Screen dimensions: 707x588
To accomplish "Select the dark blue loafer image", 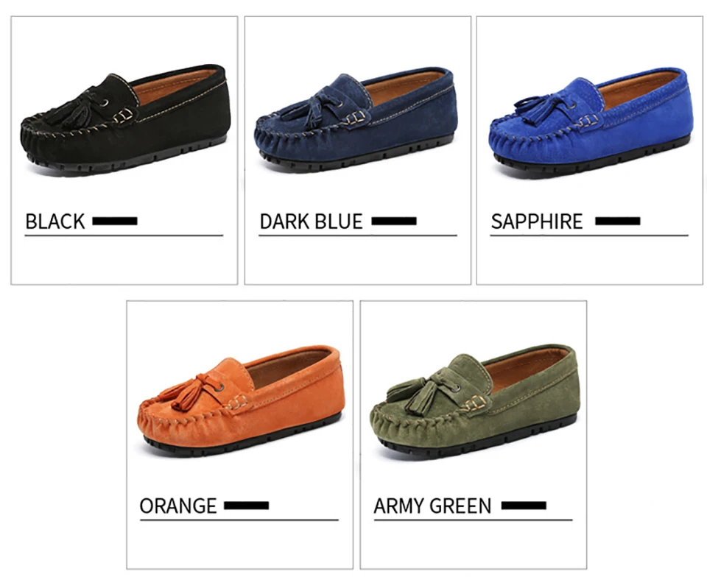I will (356, 120).
